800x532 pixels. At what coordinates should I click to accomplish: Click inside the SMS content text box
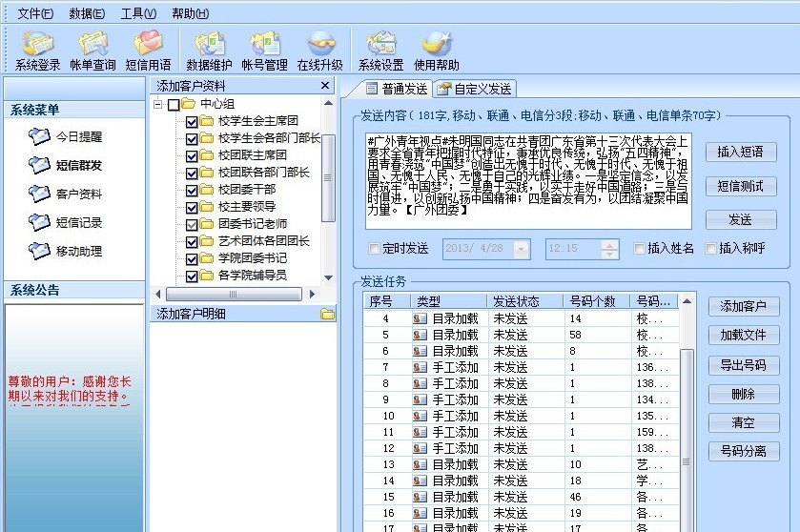(x=528, y=181)
